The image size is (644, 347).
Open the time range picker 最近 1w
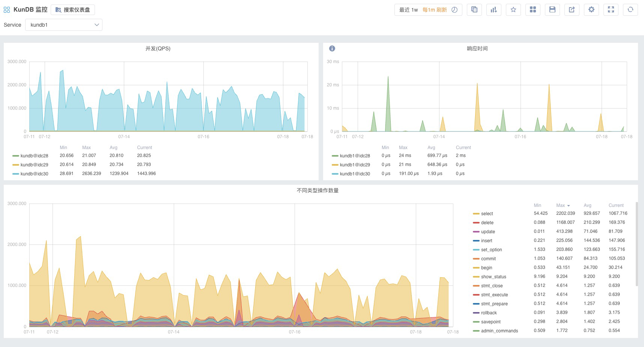[408, 10]
